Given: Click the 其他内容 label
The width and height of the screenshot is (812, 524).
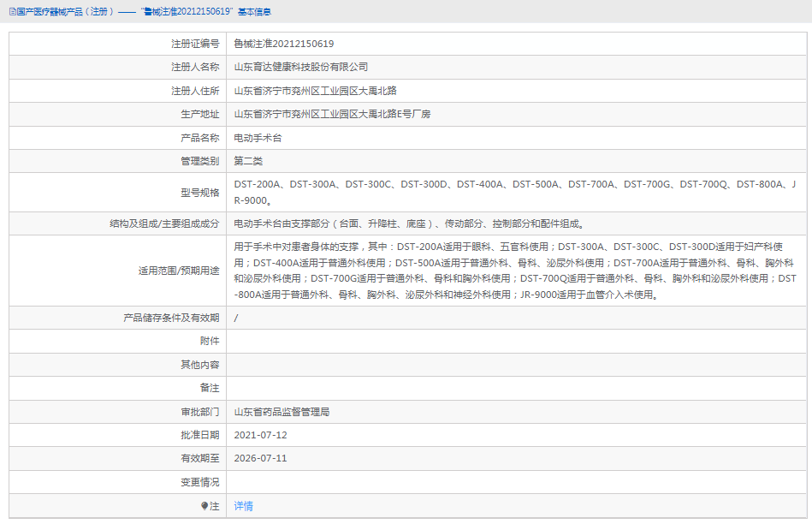Looking at the screenshot, I should coord(200,365).
